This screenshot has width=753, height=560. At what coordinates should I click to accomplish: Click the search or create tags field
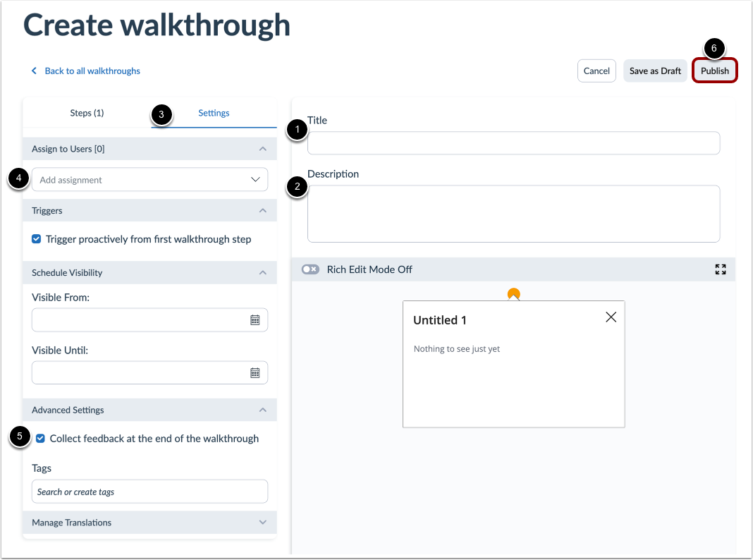pyautogui.click(x=149, y=491)
